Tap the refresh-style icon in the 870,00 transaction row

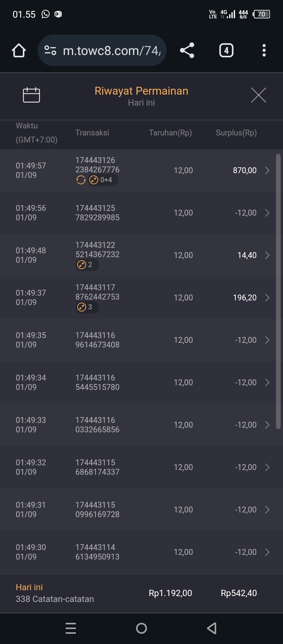81,180
